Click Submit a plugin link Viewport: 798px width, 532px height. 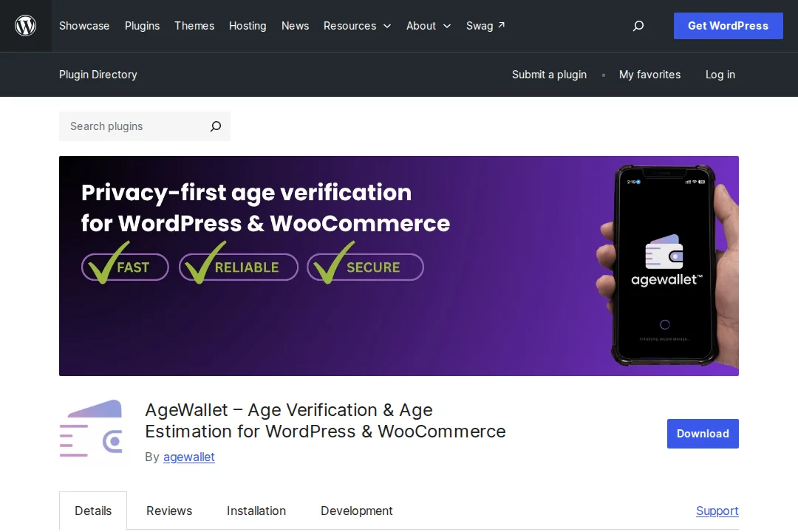[549, 75]
